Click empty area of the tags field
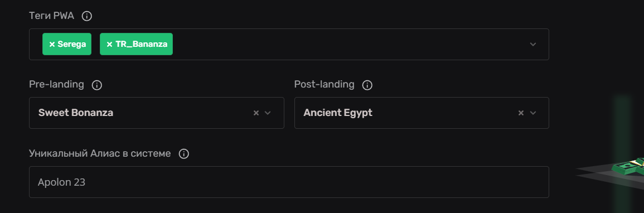644x213 pixels. click(349, 44)
